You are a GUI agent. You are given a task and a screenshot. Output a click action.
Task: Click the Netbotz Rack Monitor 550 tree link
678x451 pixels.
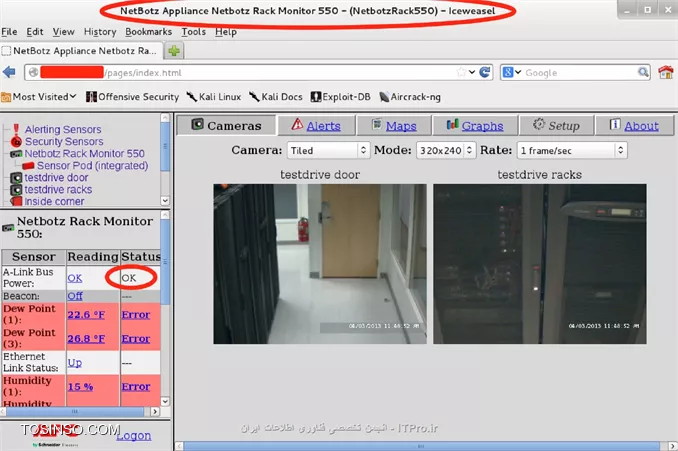(x=84, y=154)
